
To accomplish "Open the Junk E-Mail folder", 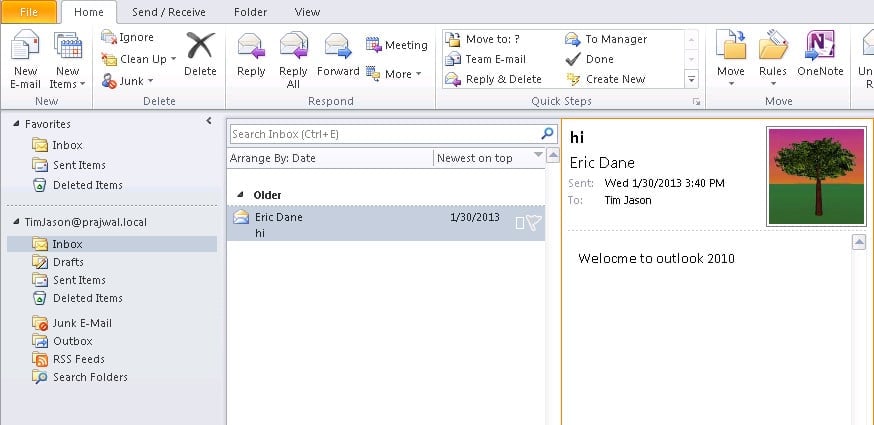I will pyautogui.click(x=71, y=323).
